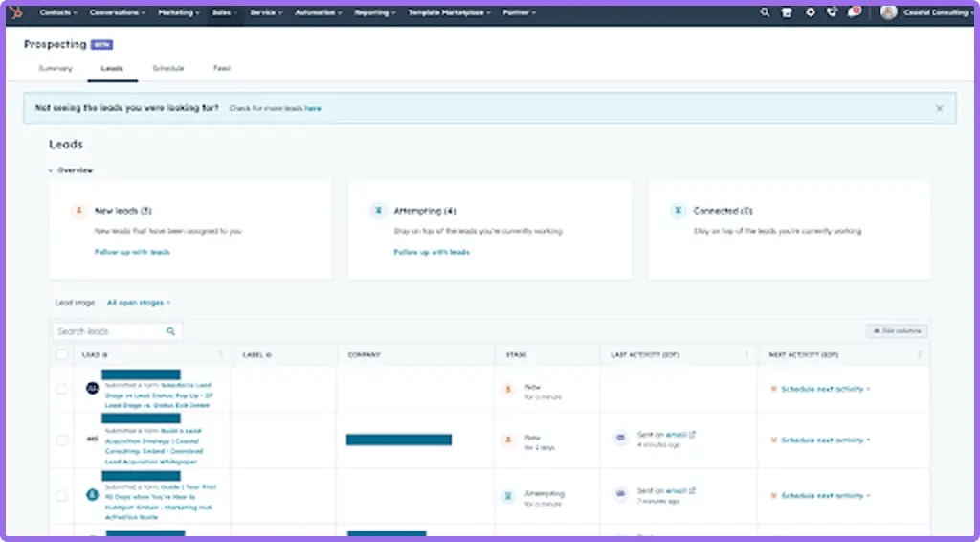Open the notifications icon with red badge
Image resolution: width=980 pixels, height=542 pixels.
tap(854, 11)
